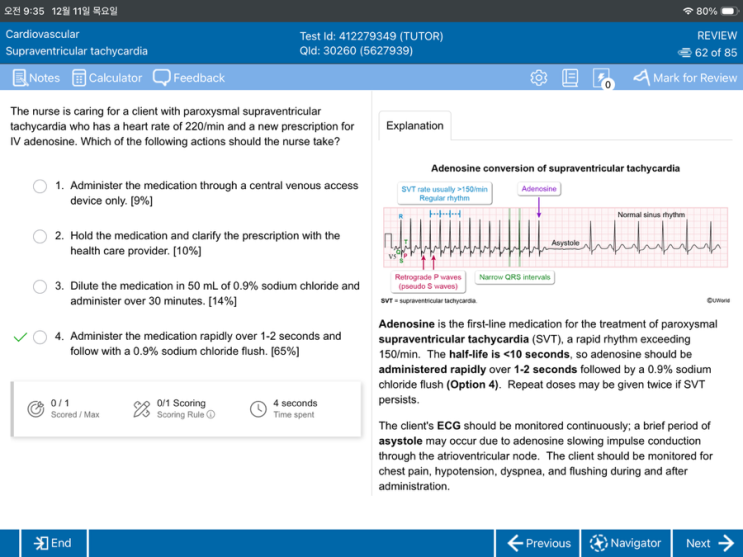This screenshot has height=557, width=743.
Task: Select option 1 central venous access radio
Action: coord(40,186)
